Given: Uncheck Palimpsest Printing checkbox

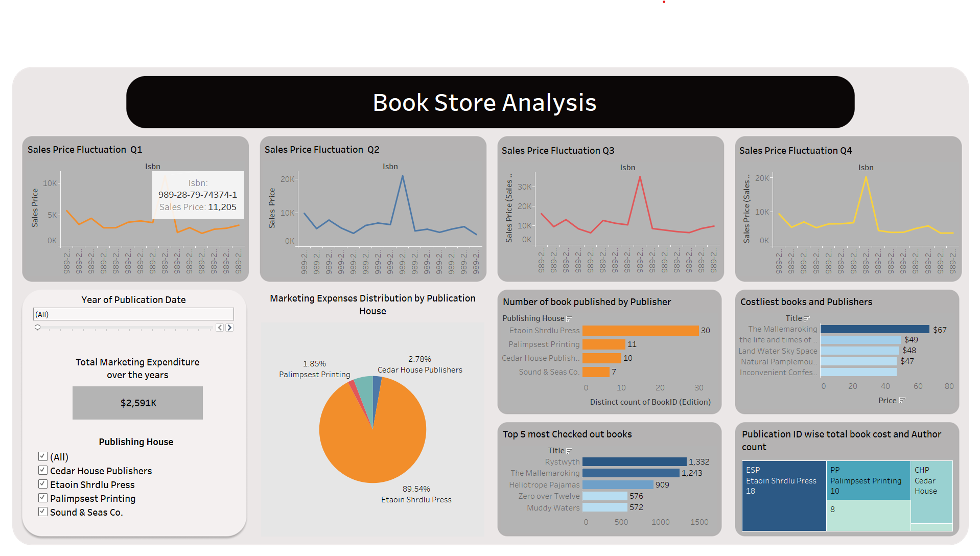Looking at the screenshot, I should pyautogui.click(x=43, y=498).
